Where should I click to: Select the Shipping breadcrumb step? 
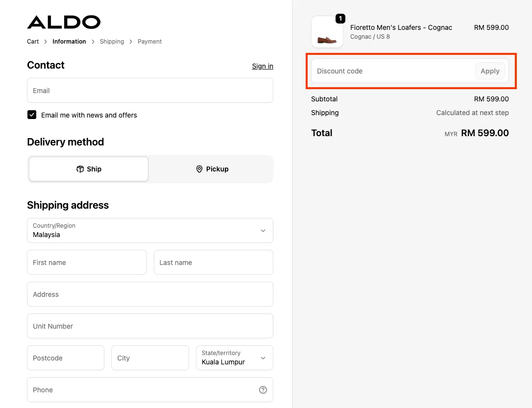tap(112, 41)
